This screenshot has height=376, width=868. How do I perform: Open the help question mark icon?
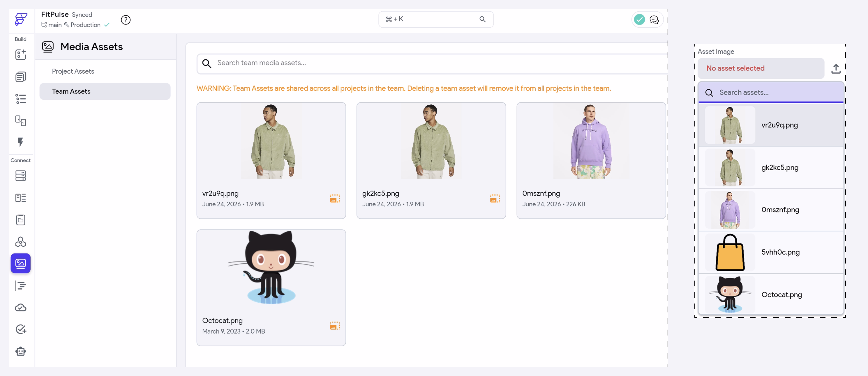point(126,20)
